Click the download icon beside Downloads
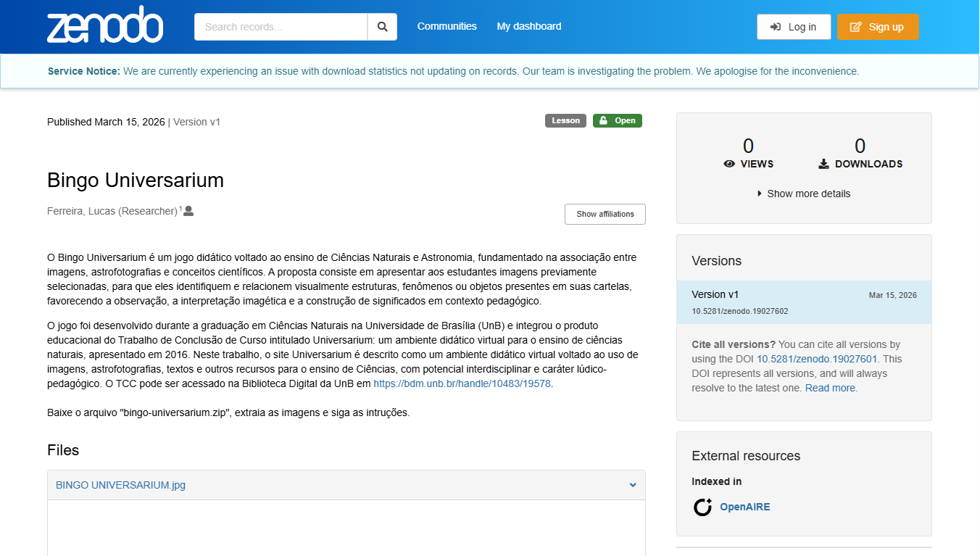Screen dimensions: 980x556 (x=823, y=165)
